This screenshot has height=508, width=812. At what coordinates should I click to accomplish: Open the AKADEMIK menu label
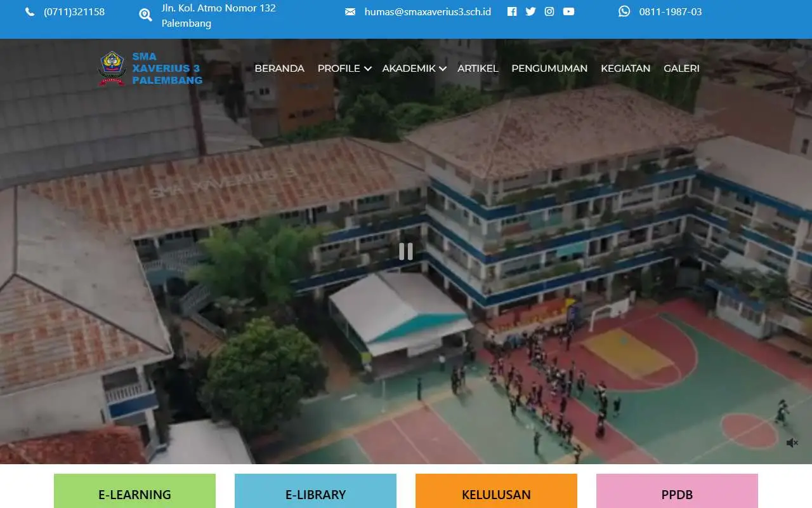(x=409, y=69)
